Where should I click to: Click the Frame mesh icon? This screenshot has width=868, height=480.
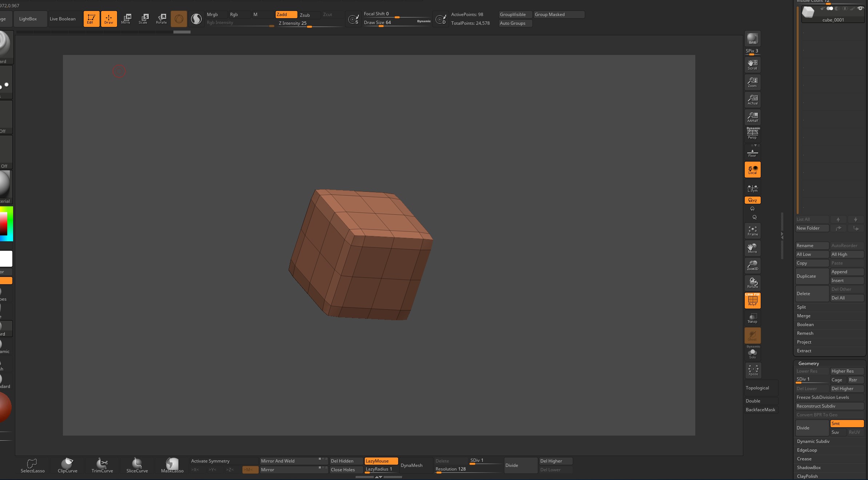pos(752,231)
